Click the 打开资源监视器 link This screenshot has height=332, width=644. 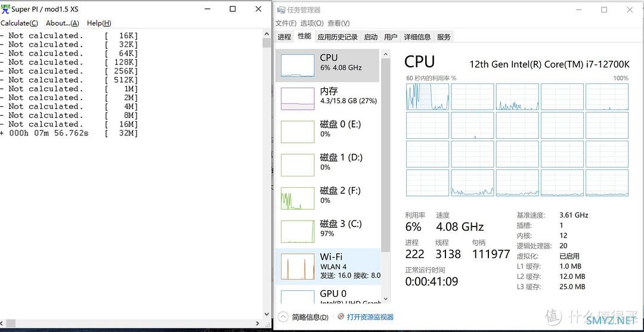tap(370, 317)
